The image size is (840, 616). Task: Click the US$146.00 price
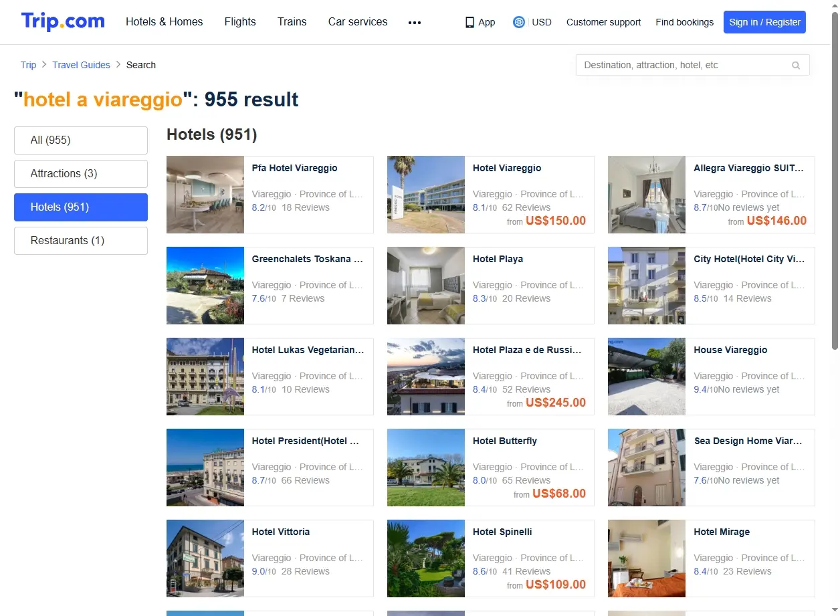776,221
